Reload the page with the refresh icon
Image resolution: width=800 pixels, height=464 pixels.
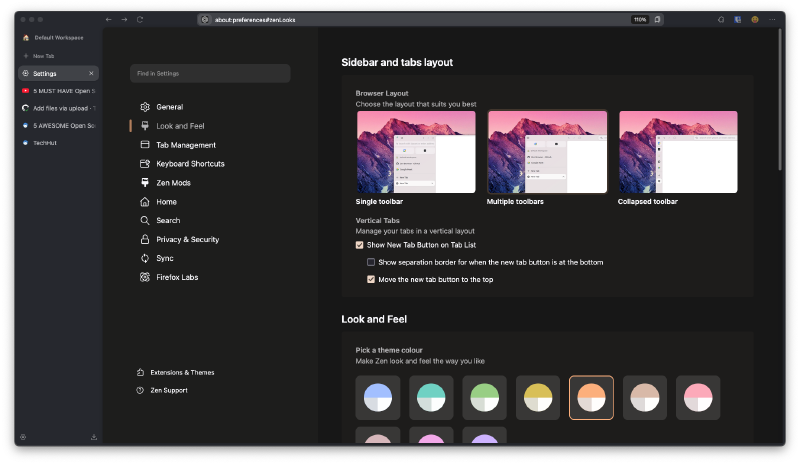click(x=140, y=19)
